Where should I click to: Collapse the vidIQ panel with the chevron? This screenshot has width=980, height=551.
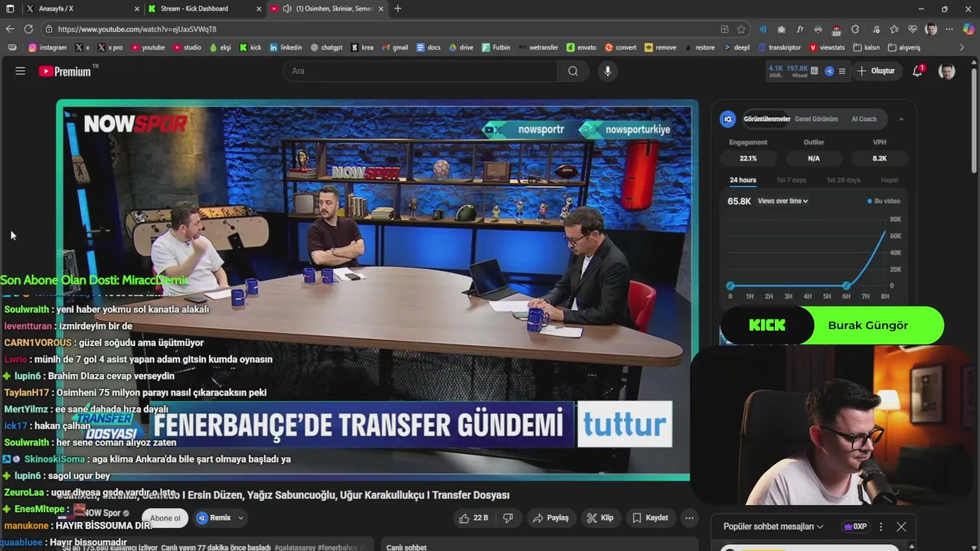(901, 119)
